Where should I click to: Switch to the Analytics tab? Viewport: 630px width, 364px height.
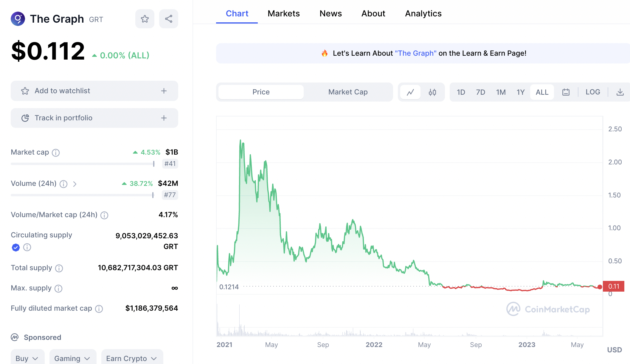point(423,13)
